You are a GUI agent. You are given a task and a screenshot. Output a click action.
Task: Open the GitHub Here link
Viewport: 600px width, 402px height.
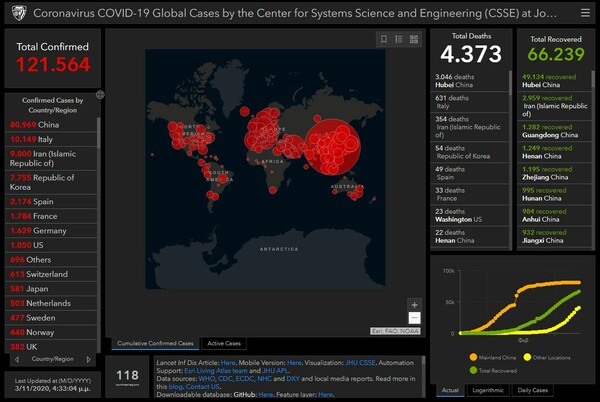click(x=265, y=394)
